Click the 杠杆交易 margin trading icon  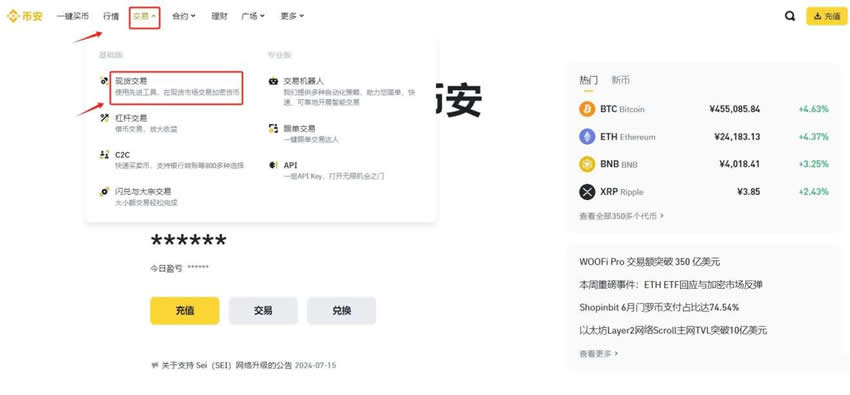coord(105,118)
